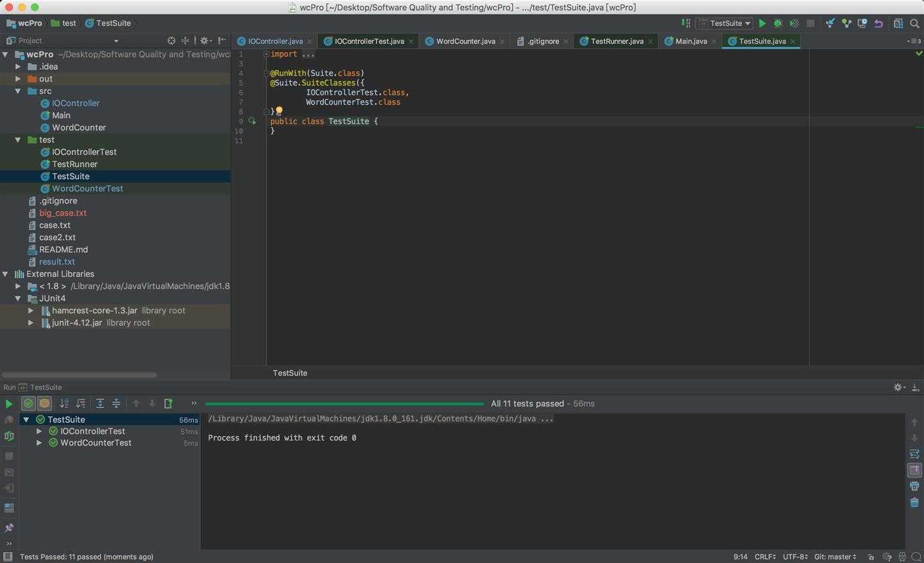
Task: Click the Update Project VCS icon
Action: (x=830, y=23)
